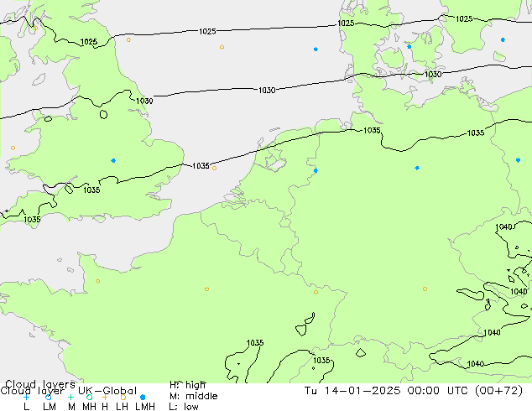Click the 'LH' legend letters
This screenshot has width=532, height=411.
[x=123, y=407]
